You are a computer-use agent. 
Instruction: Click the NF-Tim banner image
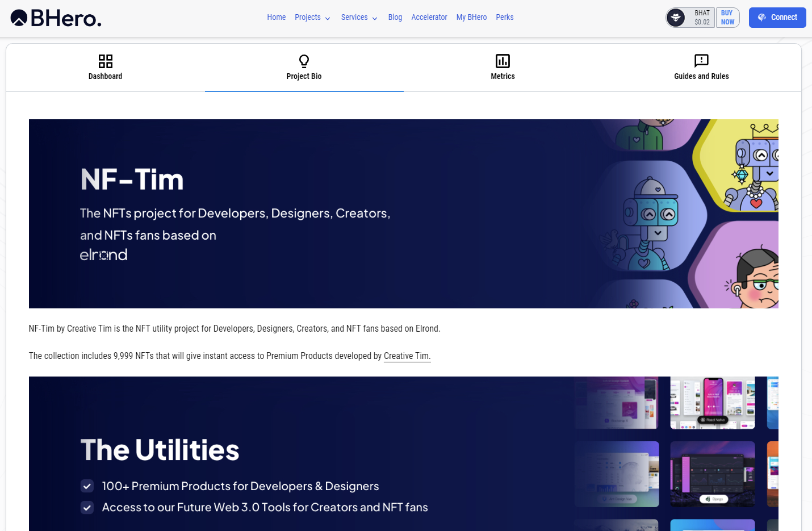click(x=404, y=214)
